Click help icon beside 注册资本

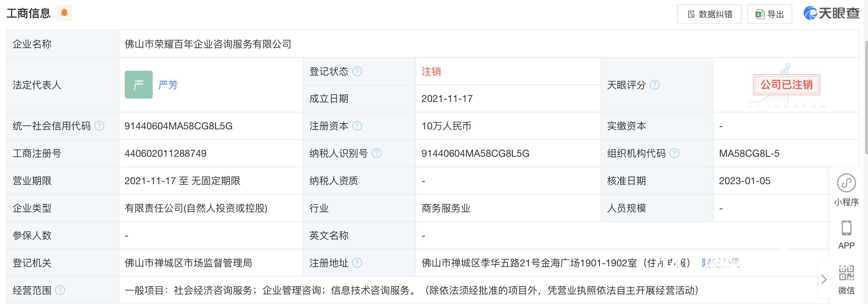pyautogui.click(x=357, y=126)
